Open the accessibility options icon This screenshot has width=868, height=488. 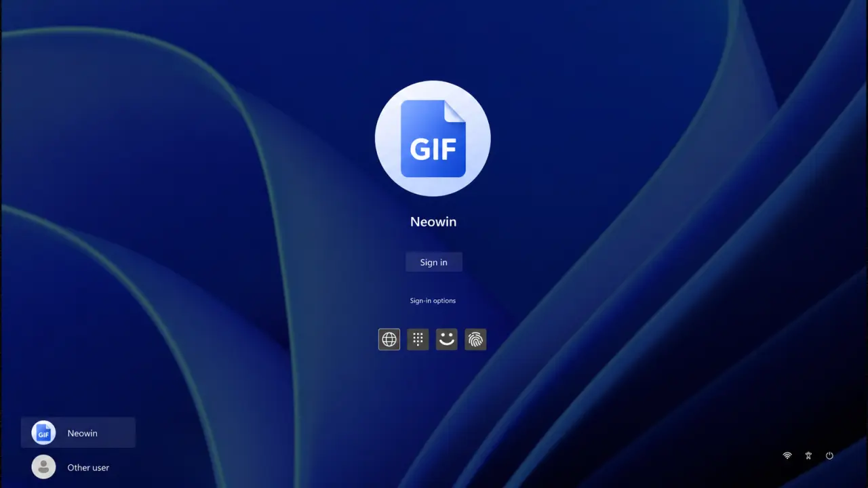tap(808, 455)
